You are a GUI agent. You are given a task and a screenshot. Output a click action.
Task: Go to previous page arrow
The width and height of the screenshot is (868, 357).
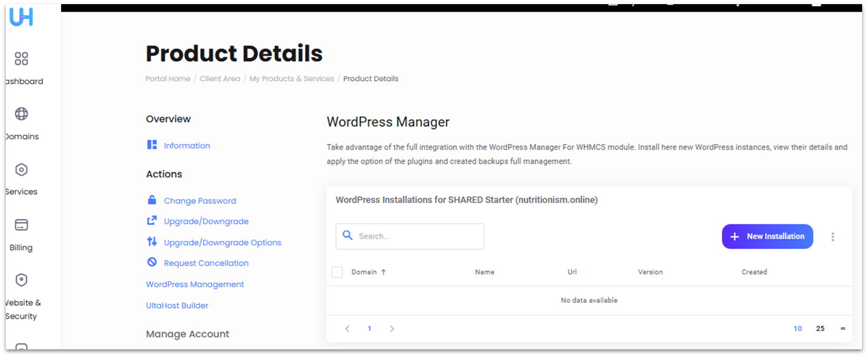(x=347, y=329)
